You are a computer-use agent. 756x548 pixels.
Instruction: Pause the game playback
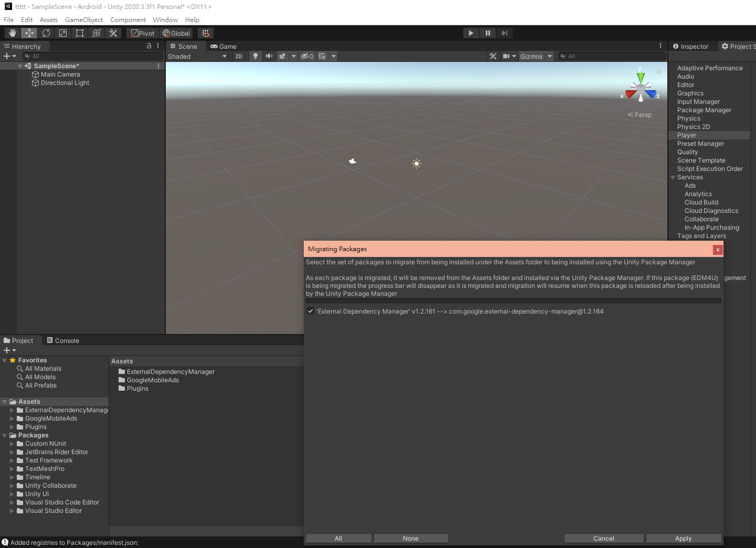click(x=488, y=33)
